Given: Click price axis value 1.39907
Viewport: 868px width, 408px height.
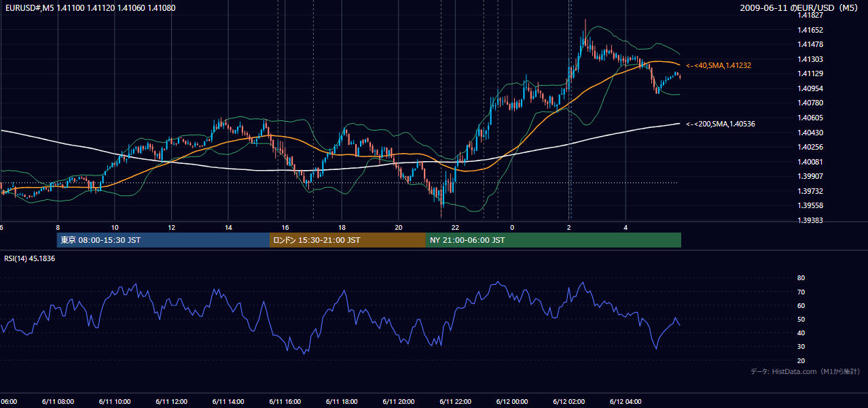Looking at the screenshot, I should click(x=811, y=176).
